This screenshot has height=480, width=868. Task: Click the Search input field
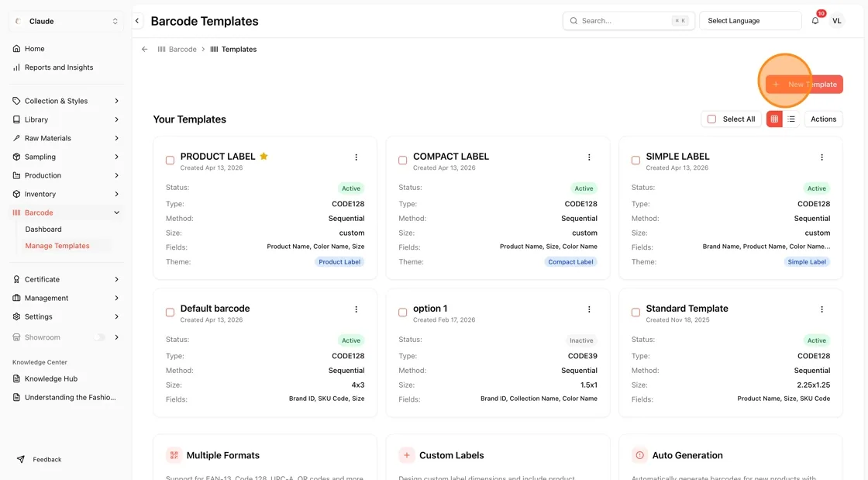point(629,21)
